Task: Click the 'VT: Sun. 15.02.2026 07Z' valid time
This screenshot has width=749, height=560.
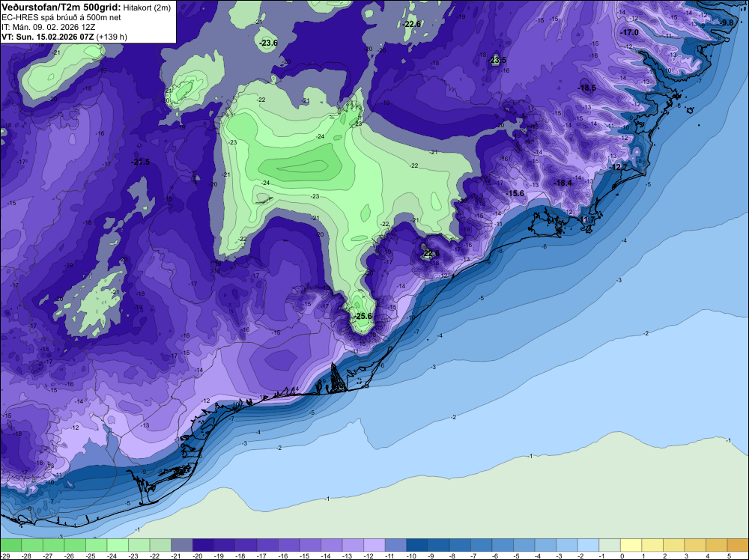Action: (x=48, y=37)
